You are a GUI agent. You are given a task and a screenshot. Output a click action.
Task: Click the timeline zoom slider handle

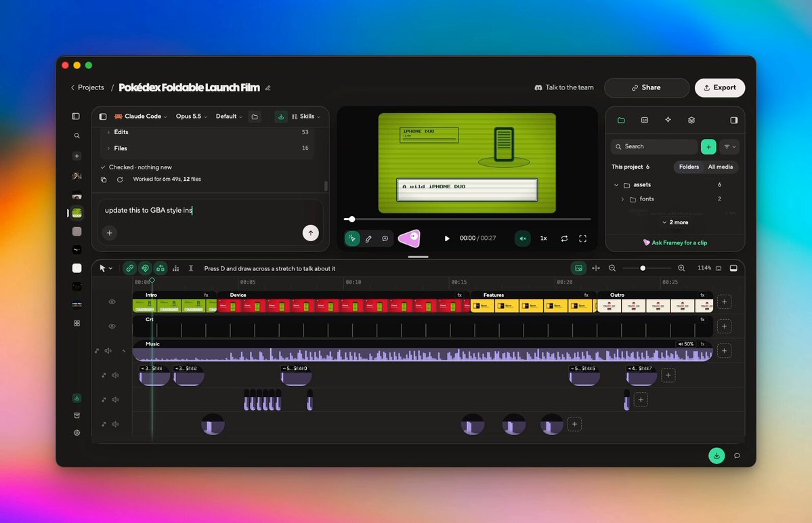click(x=643, y=268)
